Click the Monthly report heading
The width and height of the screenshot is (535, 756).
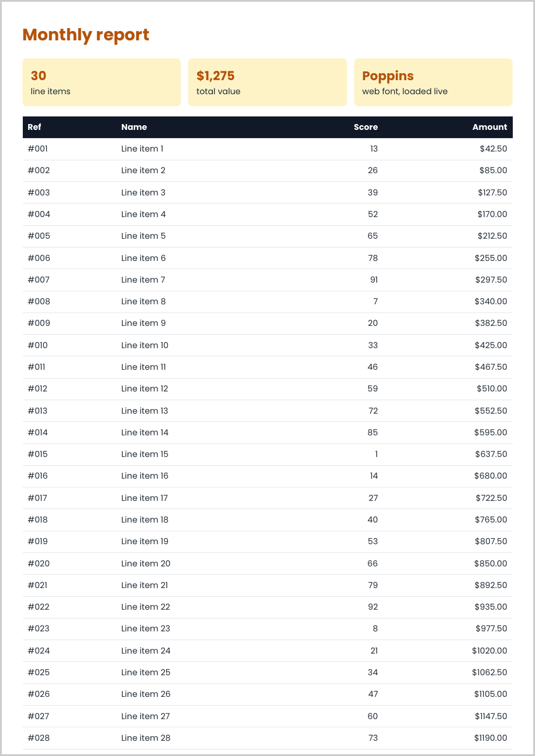pos(86,35)
